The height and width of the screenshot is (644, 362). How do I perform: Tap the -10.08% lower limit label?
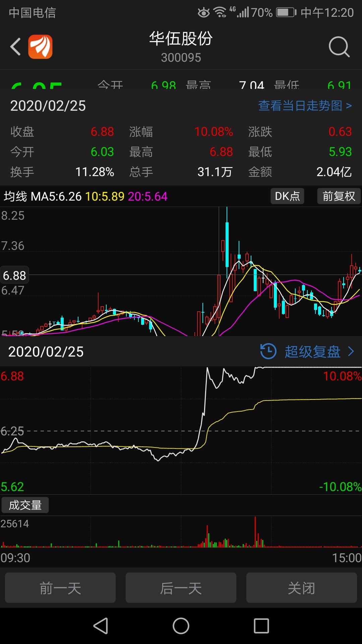coord(340,487)
